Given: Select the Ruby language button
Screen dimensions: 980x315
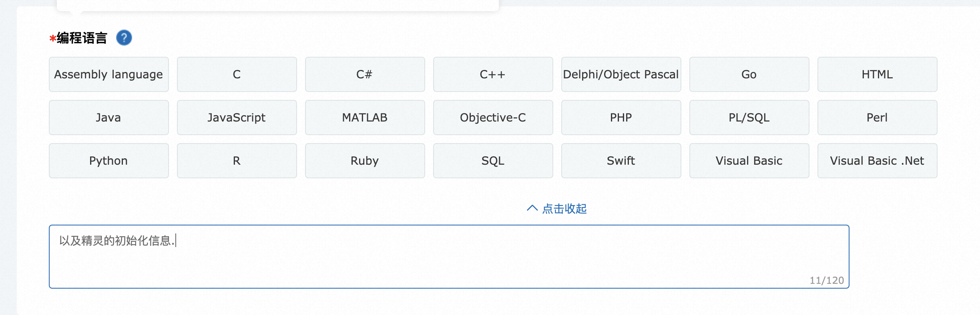Looking at the screenshot, I should pos(365,161).
